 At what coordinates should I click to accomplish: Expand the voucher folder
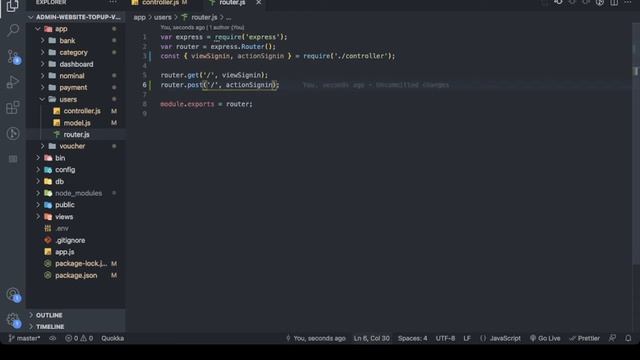point(72,146)
